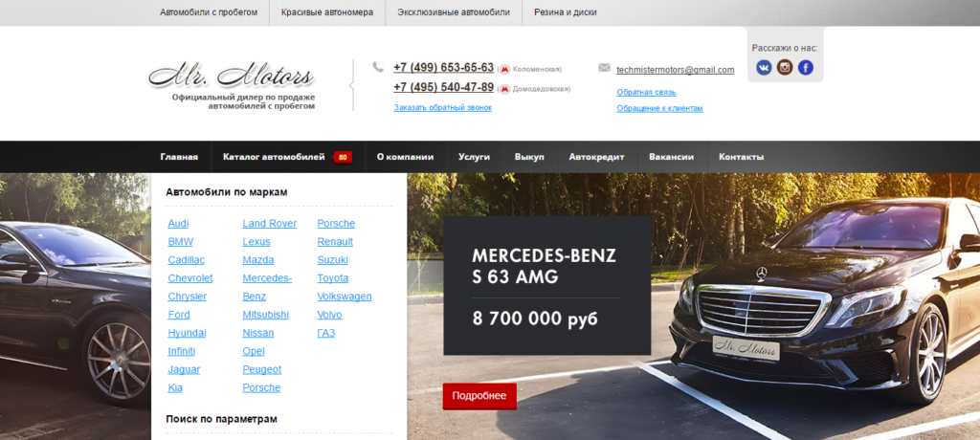Open Обратная связь link
The image size is (980, 440).
tap(646, 92)
